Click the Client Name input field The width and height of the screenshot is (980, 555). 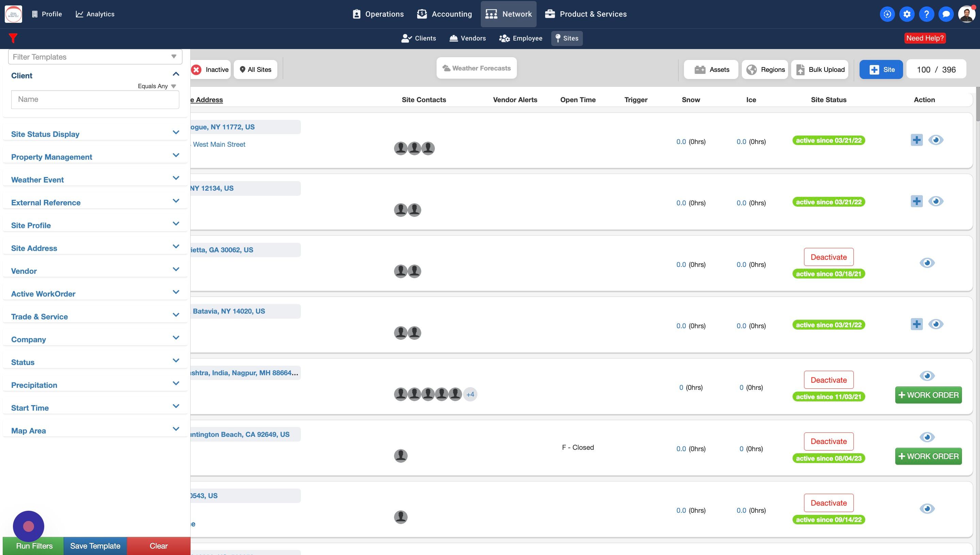tap(95, 99)
